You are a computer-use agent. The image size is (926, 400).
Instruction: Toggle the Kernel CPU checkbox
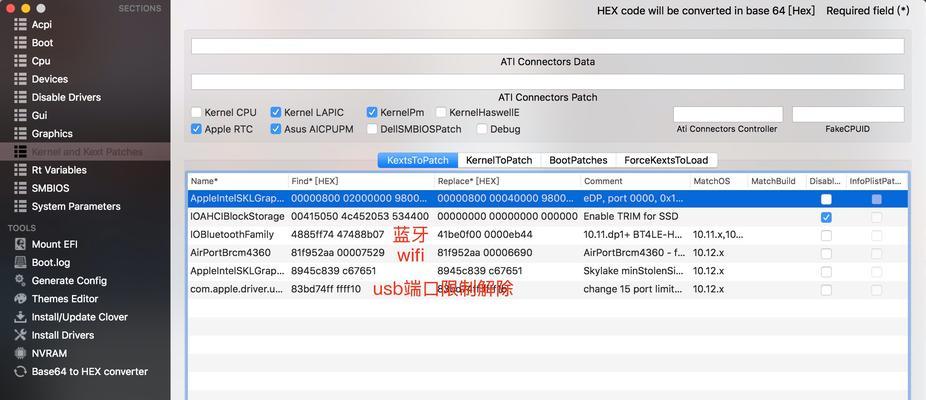pos(196,112)
